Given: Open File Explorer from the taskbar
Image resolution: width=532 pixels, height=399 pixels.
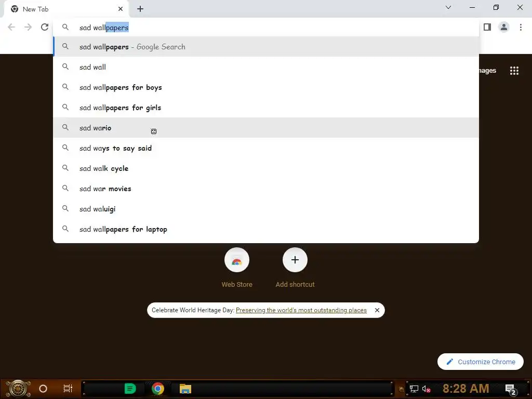Looking at the screenshot, I should tap(185, 389).
